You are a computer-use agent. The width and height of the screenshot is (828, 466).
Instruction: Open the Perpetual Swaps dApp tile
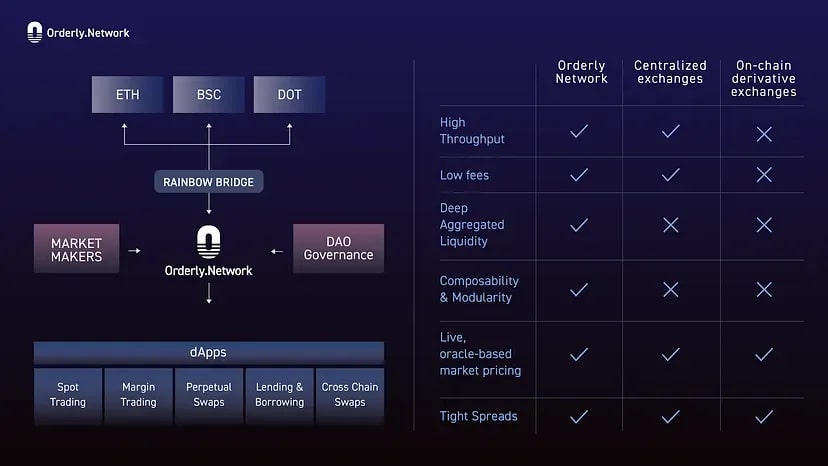209,395
